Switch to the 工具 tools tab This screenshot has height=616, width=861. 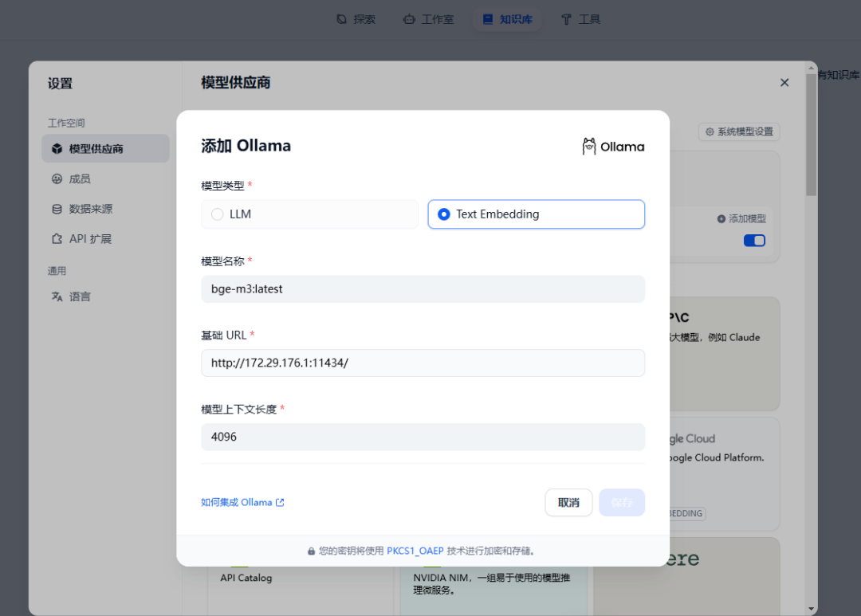tap(581, 19)
